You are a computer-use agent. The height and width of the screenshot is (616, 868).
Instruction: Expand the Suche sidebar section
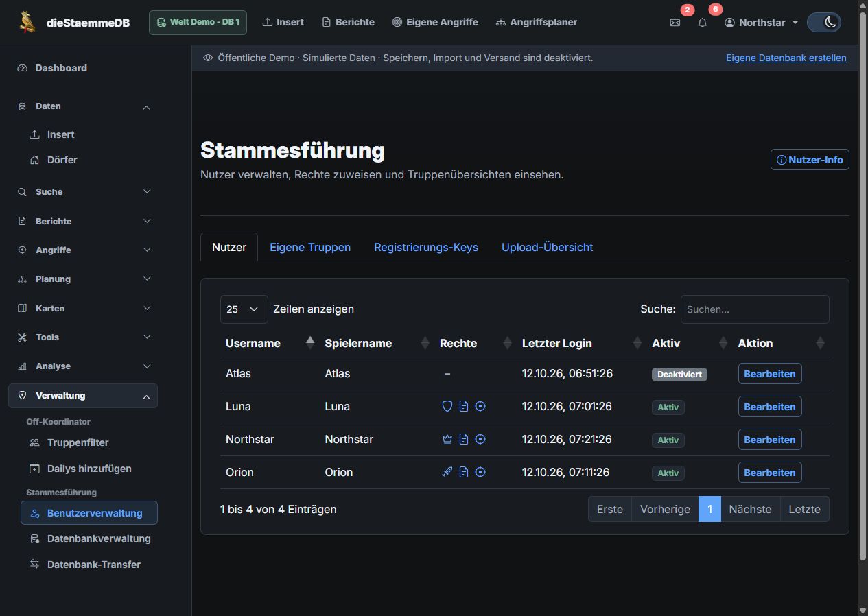(82, 192)
